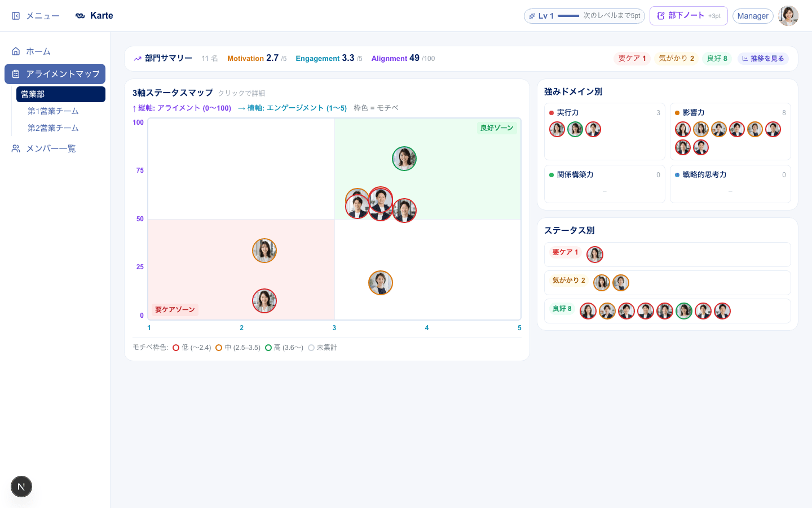Click the Manager role badge
The height and width of the screenshot is (508, 812).
[x=753, y=16]
